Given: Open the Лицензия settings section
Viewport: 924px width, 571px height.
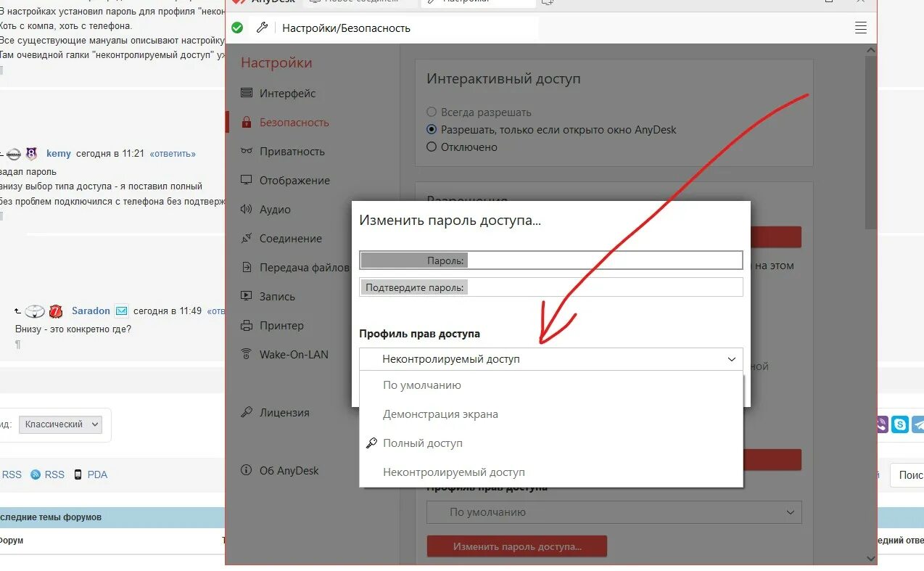Looking at the screenshot, I should [x=284, y=412].
